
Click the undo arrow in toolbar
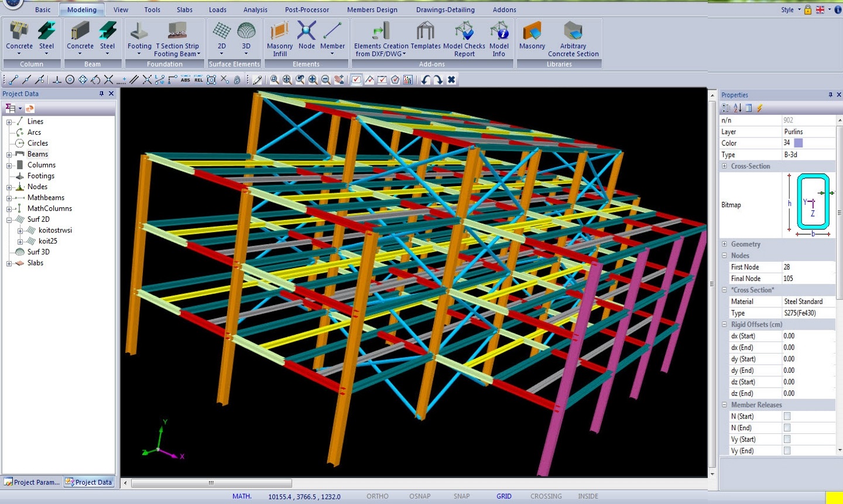tap(426, 80)
